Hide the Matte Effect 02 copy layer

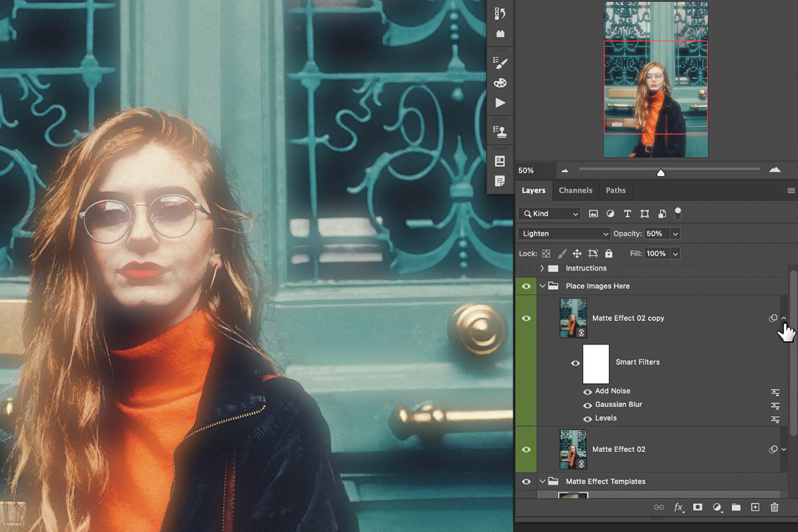(526, 318)
